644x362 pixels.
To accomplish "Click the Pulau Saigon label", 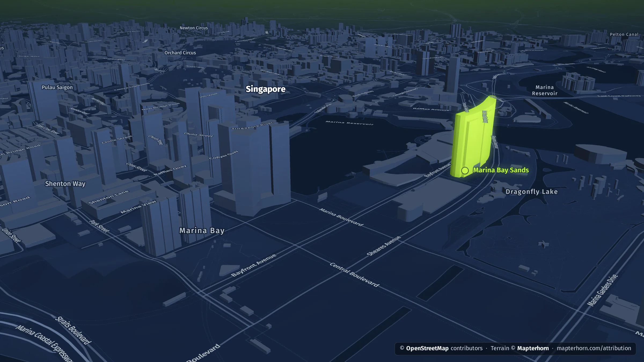I will point(57,87).
